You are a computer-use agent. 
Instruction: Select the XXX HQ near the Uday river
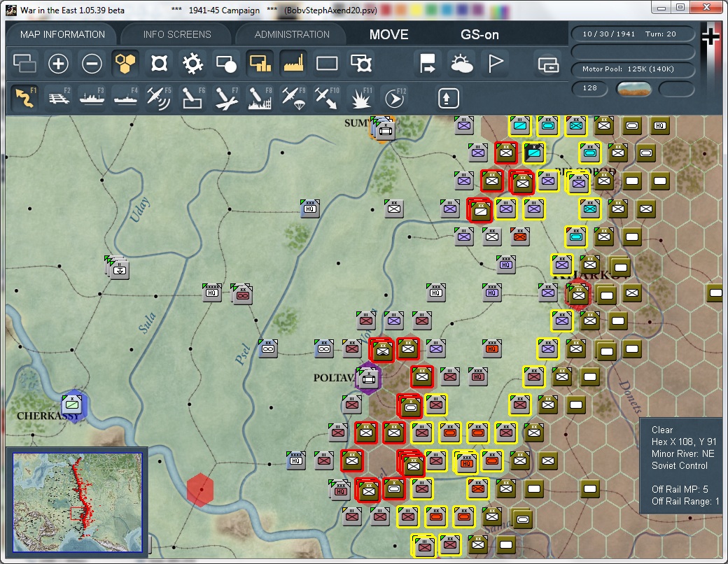coord(310,209)
